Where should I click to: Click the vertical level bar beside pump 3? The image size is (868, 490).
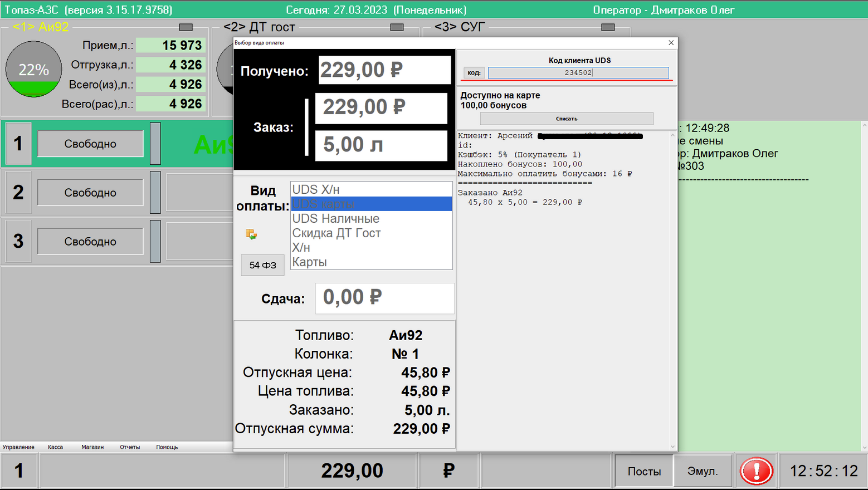point(155,242)
